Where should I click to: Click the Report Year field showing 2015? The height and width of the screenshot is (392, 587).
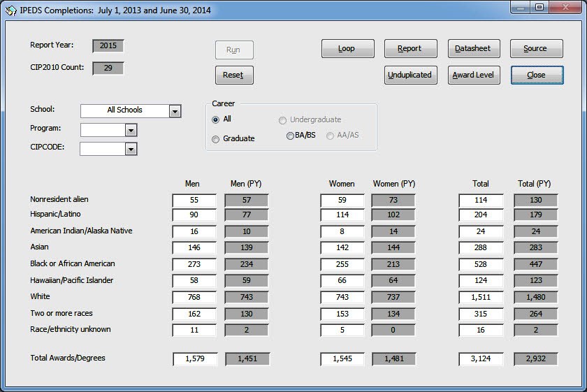point(108,46)
